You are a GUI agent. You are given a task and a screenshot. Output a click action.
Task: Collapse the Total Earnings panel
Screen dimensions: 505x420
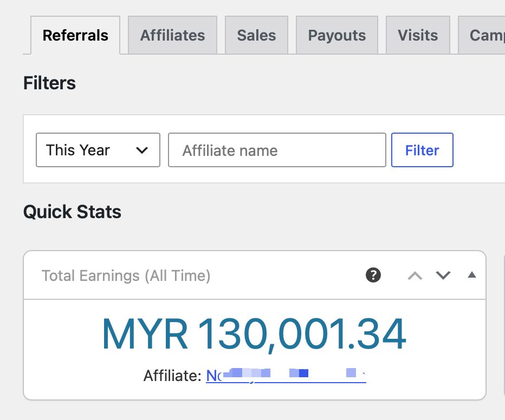point(472,274)
